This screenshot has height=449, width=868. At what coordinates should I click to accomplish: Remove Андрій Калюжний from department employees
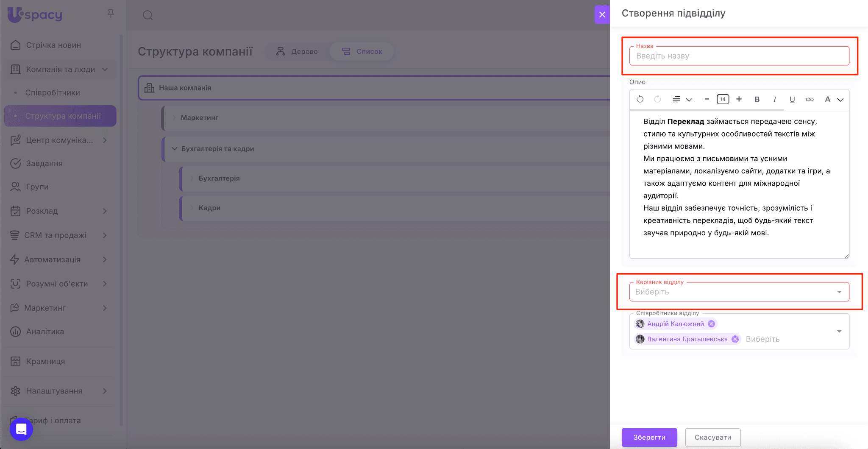point(712,324)
